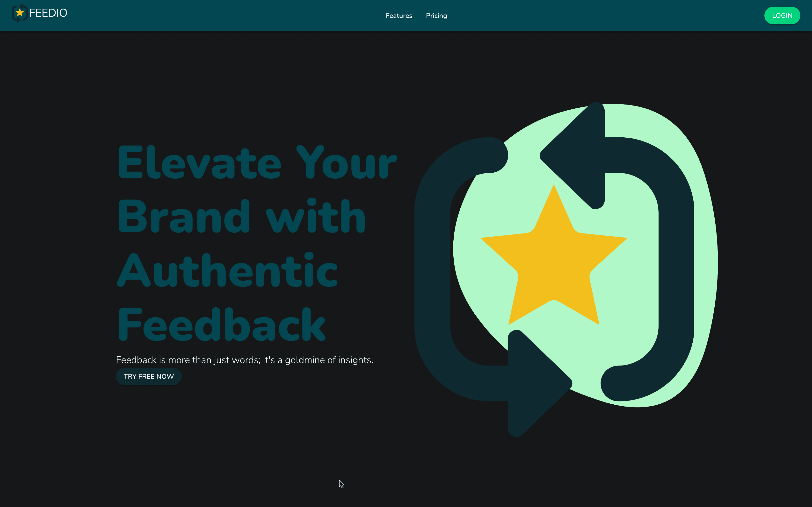
Task: Click the Feedio star logo icon
Action: coord(20,13)
